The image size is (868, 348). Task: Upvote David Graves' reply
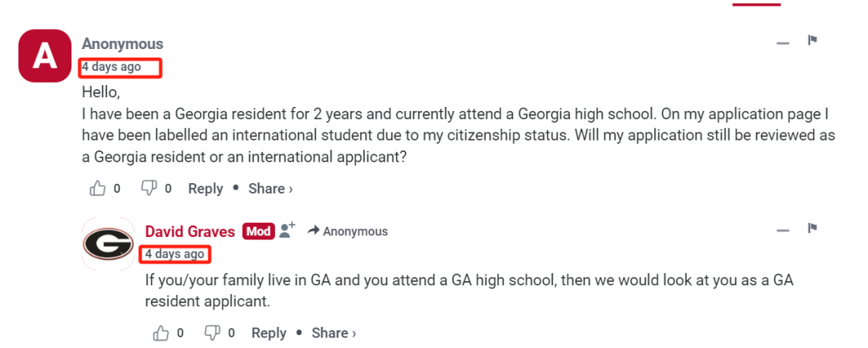tap(161, 333)
